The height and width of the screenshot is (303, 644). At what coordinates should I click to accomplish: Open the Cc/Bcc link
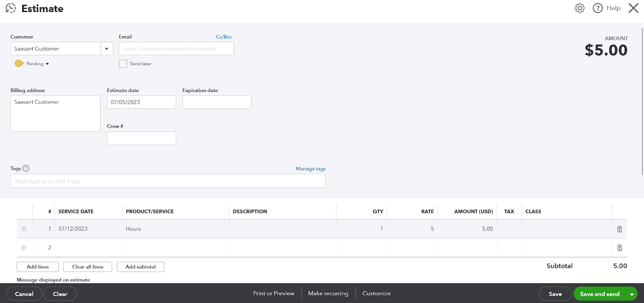[x=224, y=37]
